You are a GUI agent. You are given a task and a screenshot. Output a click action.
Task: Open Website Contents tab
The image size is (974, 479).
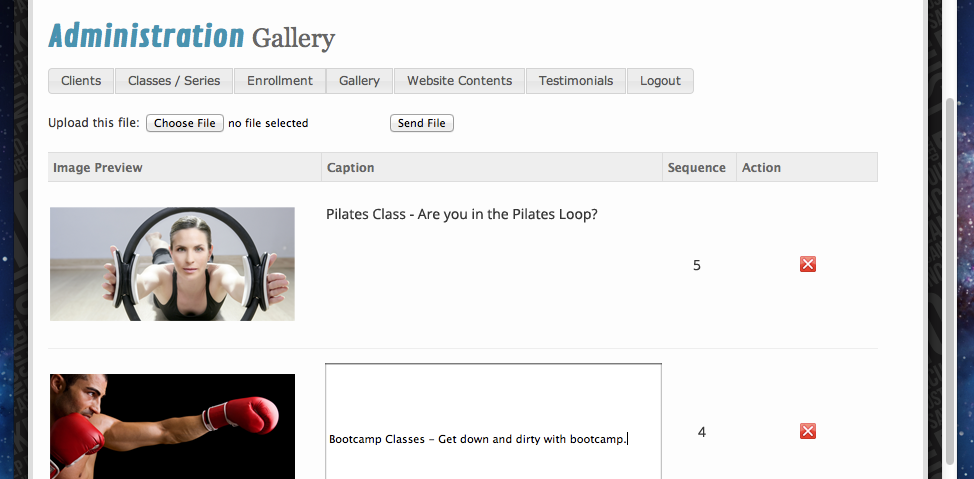coord(459,81)
